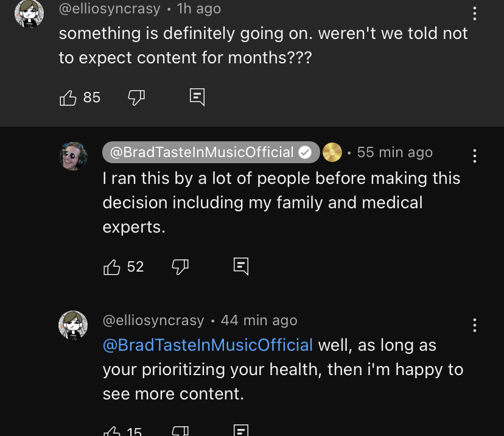This screenshot has height=436, width=504.
Task: Dislike elliosyncrasy's top comment about content
Action: tap(136, 98)
